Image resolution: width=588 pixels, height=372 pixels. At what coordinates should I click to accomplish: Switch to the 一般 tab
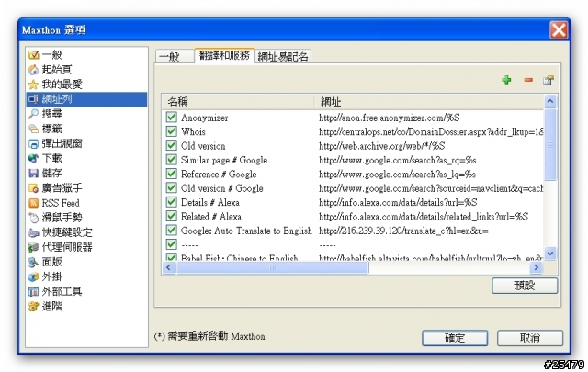(x=175, y=56)
